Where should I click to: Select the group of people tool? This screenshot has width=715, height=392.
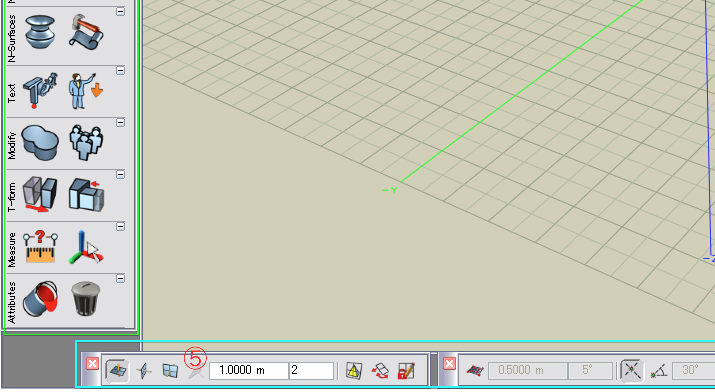pos(86,143)
